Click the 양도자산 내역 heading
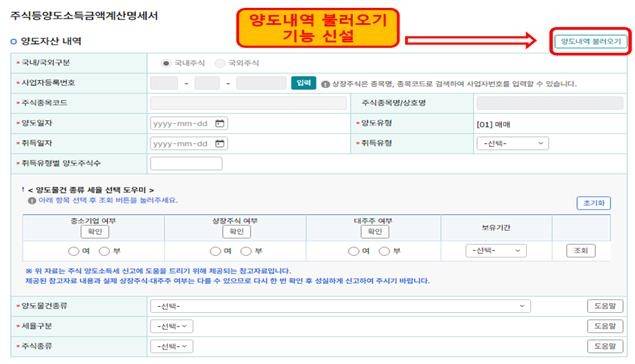This screenshot has height=364, width=635. coord(51,41)
